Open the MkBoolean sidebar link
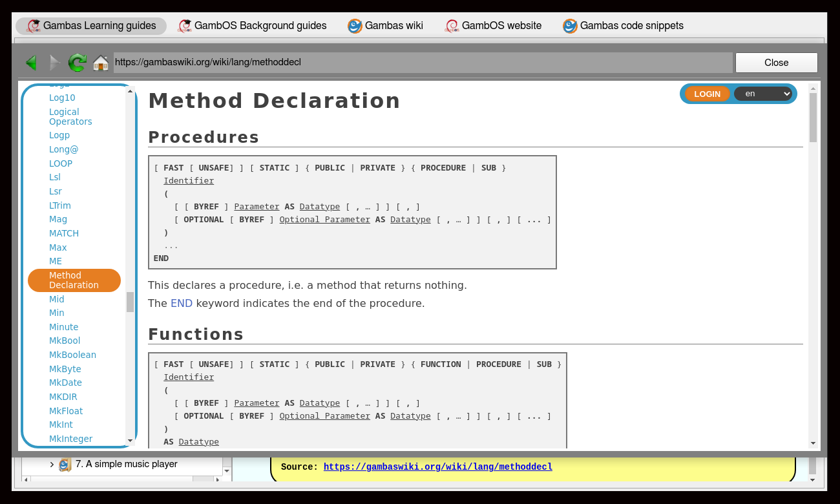The image size is (840, 504). pos(72,355)
